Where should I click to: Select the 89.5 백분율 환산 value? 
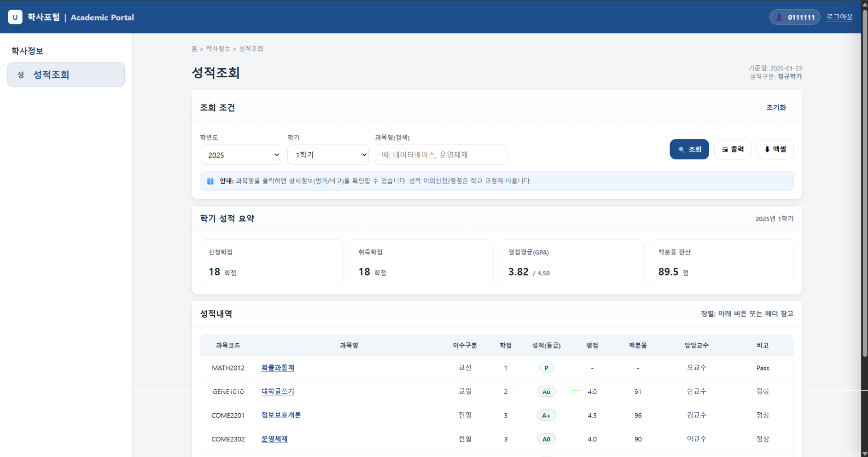coord(668,272)
